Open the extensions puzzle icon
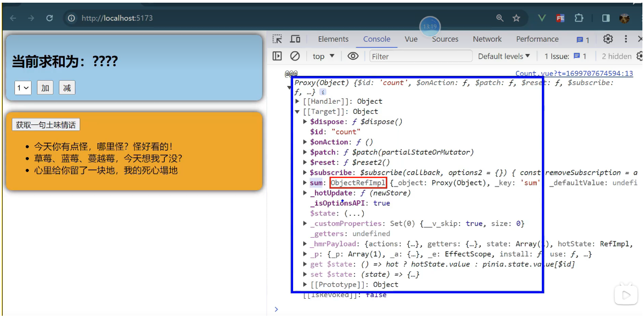 click(579, 18)
